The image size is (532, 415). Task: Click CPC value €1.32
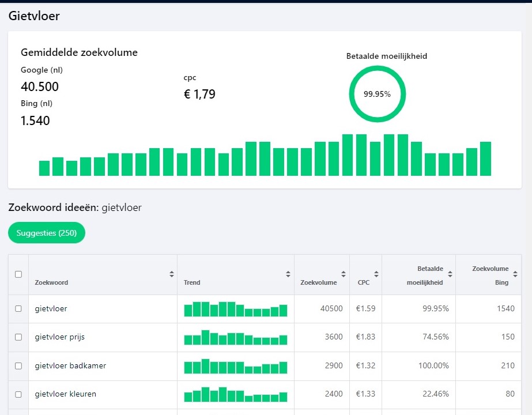[365, 366]
